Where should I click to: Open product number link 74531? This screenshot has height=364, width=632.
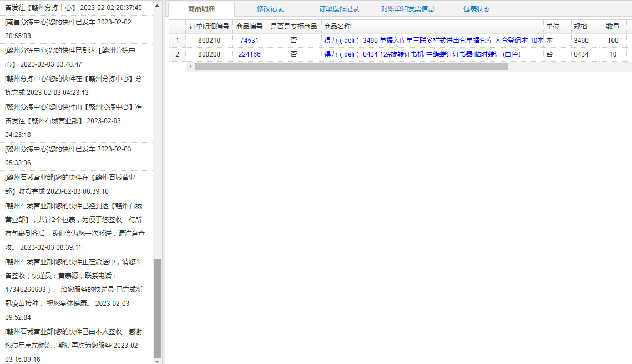(x=249, y=41)
